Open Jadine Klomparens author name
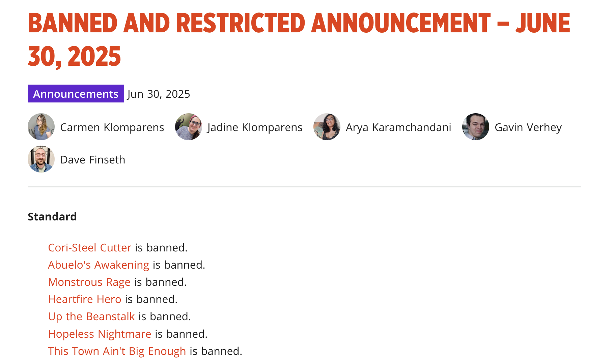The image size is (612, 364). point(255,127)
